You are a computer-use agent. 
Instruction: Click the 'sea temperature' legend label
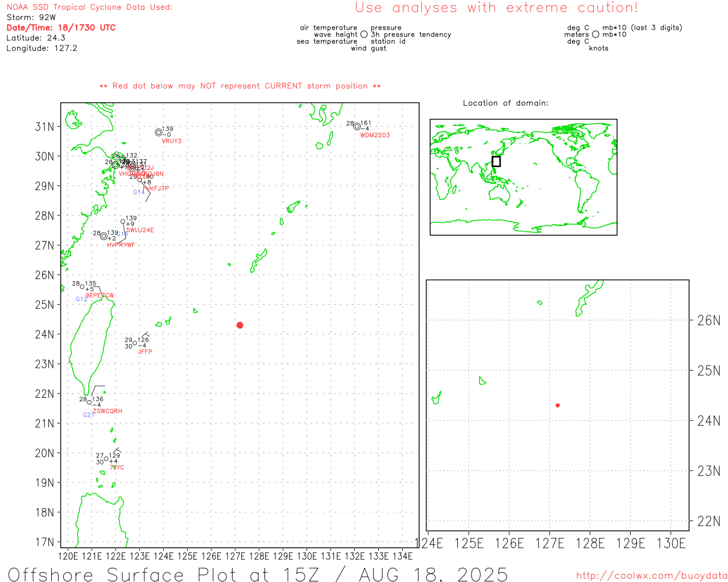tap(327, 41)
